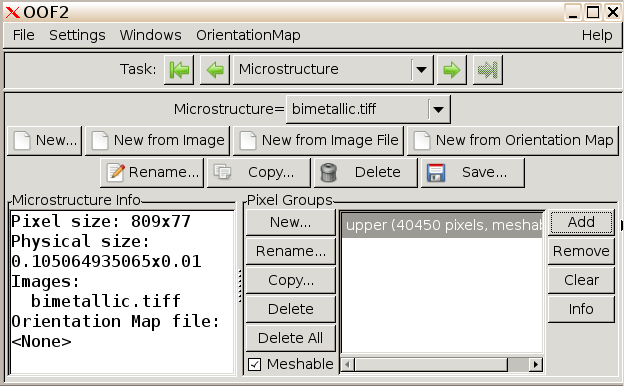Click the pixel group list horizontal scrollbar thumb
Screen dimensions: 624x386
point(431,365)
